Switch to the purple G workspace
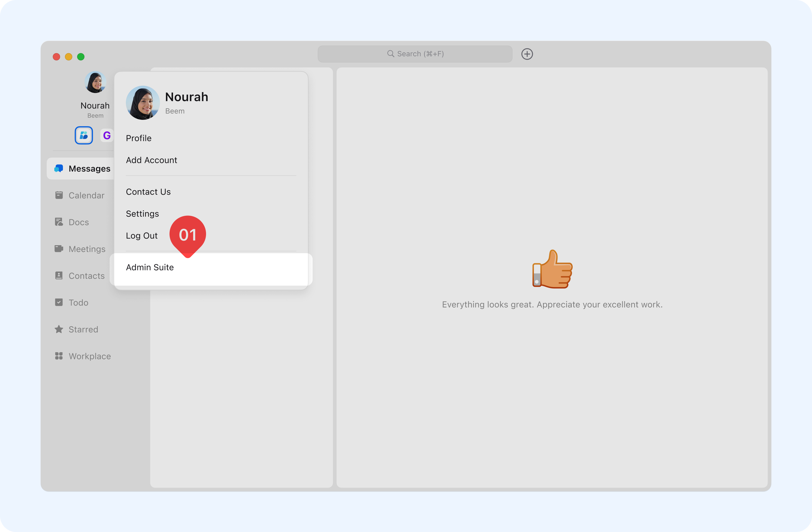The height and width of the screenshot is (532, 812). point(106,136)
